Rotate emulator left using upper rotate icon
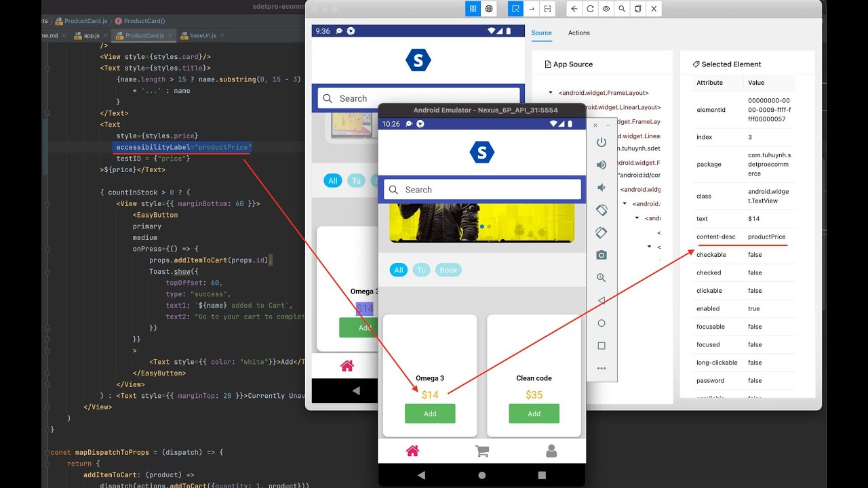Screen dimensions: 868x488 pos(601,210)
